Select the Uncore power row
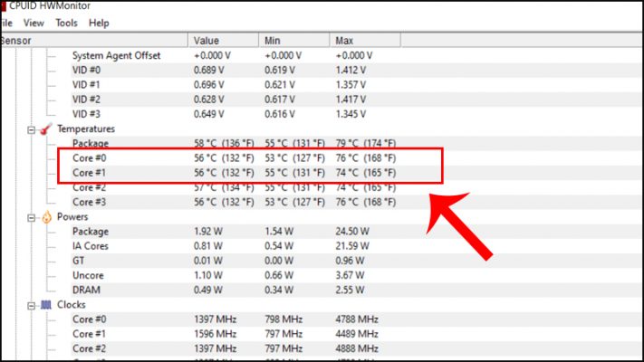Screen dimensions: 644x362 pyautogui.click(x=89, y=275)
